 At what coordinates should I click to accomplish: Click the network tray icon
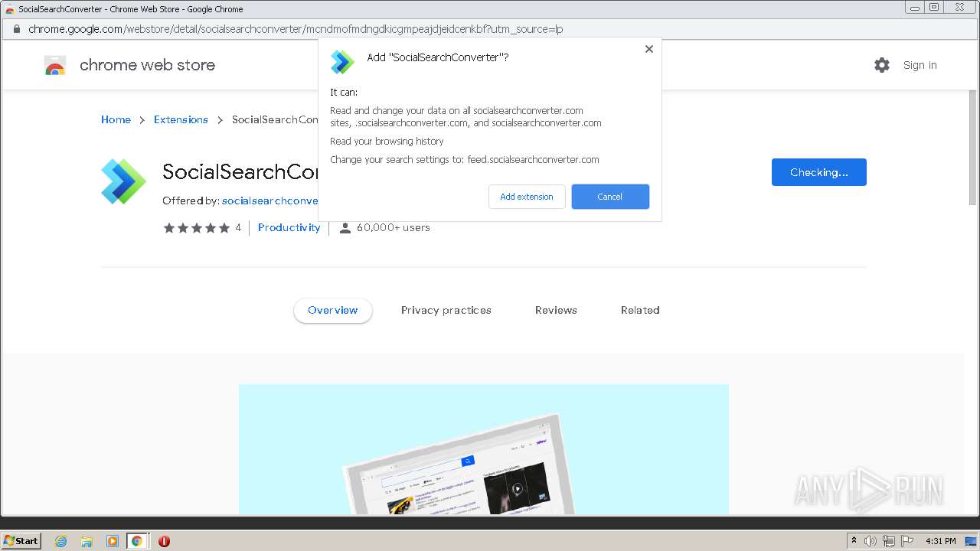pyautogui.click(x=889, y=541)
